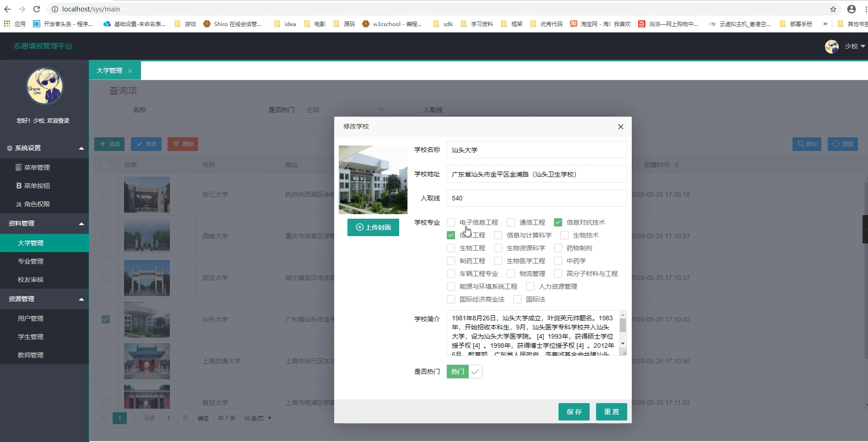Open the 10条/页 page size dropdown

coord(257,418)
